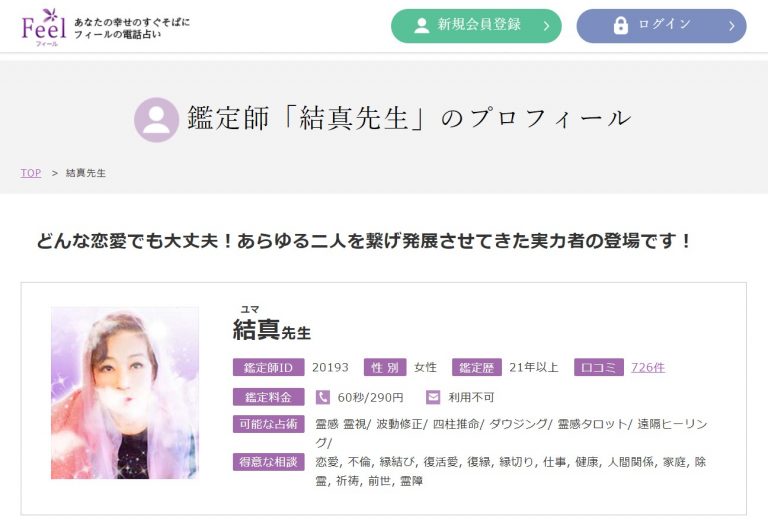The height and width of the screenshot is (520, 768).
Task: Click the phone icon next to 60秒/290円
Action: click(x=323, y=397)
